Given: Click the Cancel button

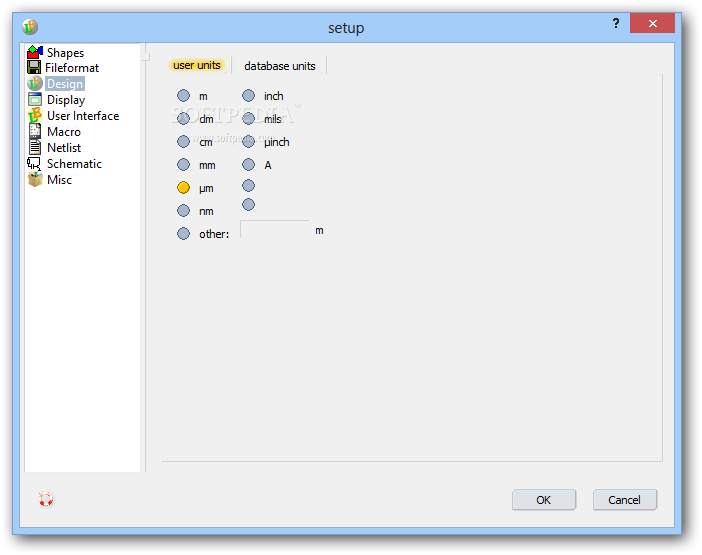Looking at the screenshot, I should 625,500.
